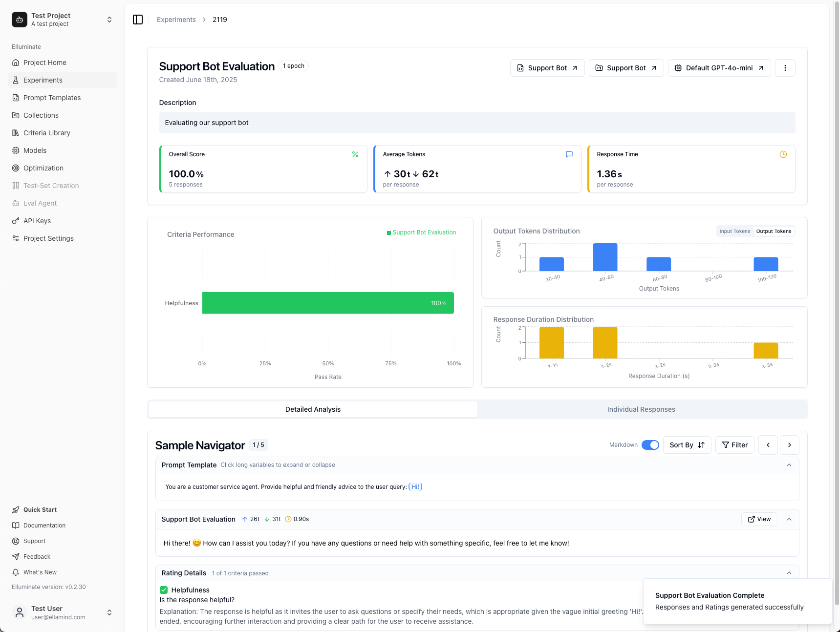
Task: Click the percent icon in Overall Score
Action: coord(355,154)
